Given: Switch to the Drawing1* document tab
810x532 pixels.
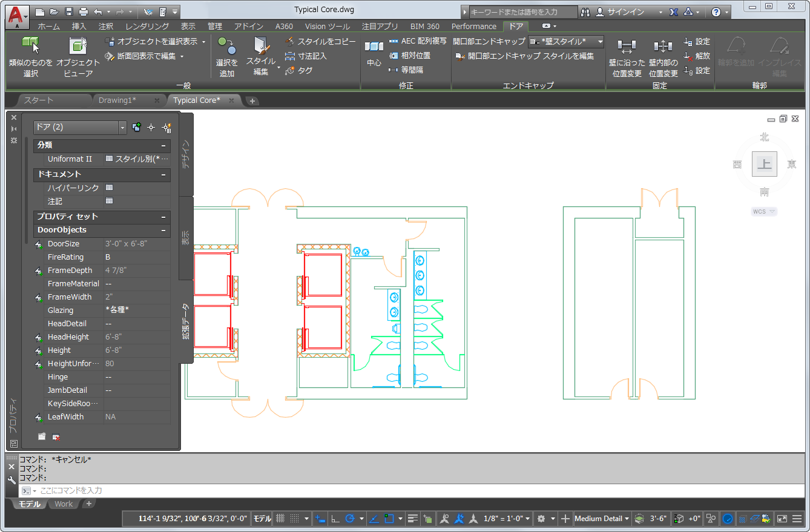Looking at the screenshot, I should pyautogui.click(x=117, y=100).
